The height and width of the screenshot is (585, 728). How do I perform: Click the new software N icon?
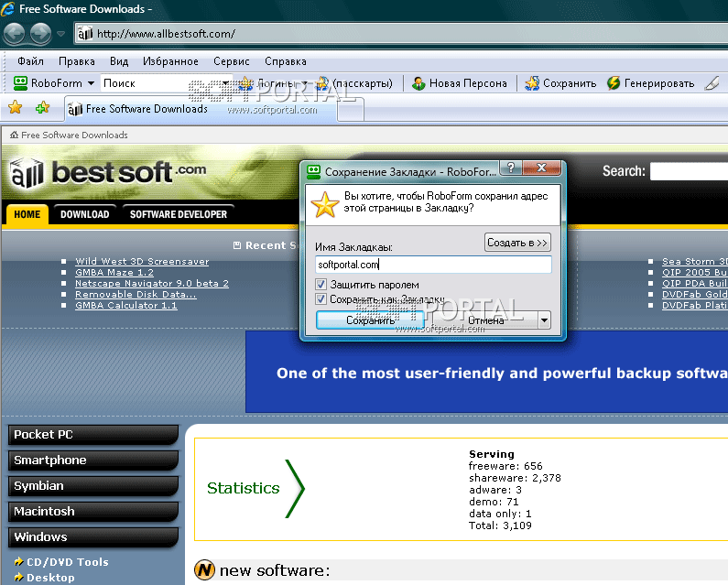204,569
